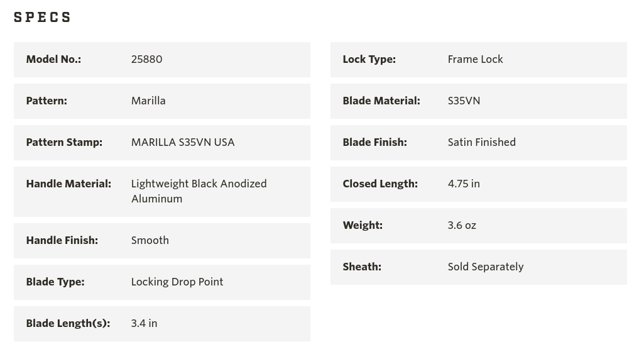Click the Closed Length label
The height and width of the screenshot is (354, 644).
pos(380,184)
